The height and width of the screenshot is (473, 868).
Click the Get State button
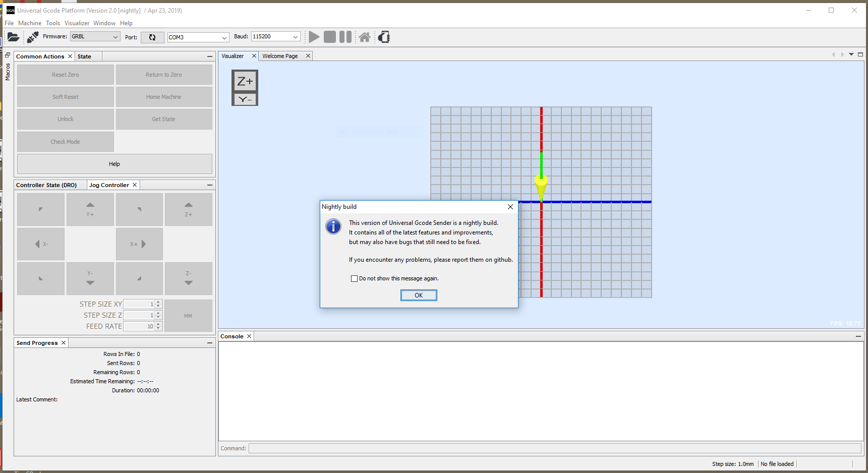[x=164, y=119]
